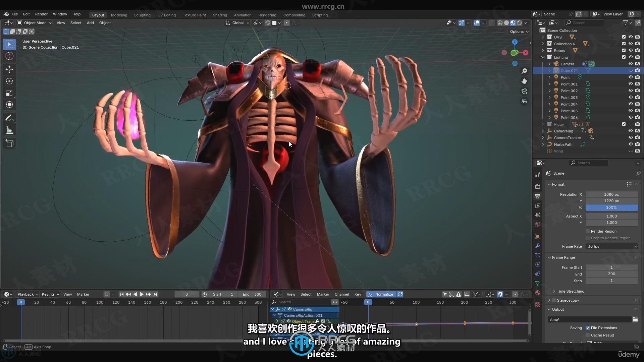Viewport: 644px width, 362px height.
Task: Open the Frame Rate 30 fps dropdown
Action: pyautogui.click(x=612, y=246)
